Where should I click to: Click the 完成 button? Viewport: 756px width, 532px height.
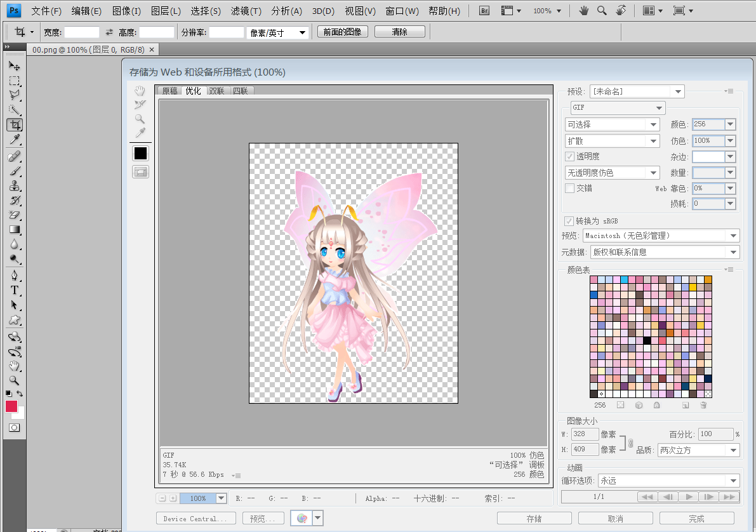697,519
